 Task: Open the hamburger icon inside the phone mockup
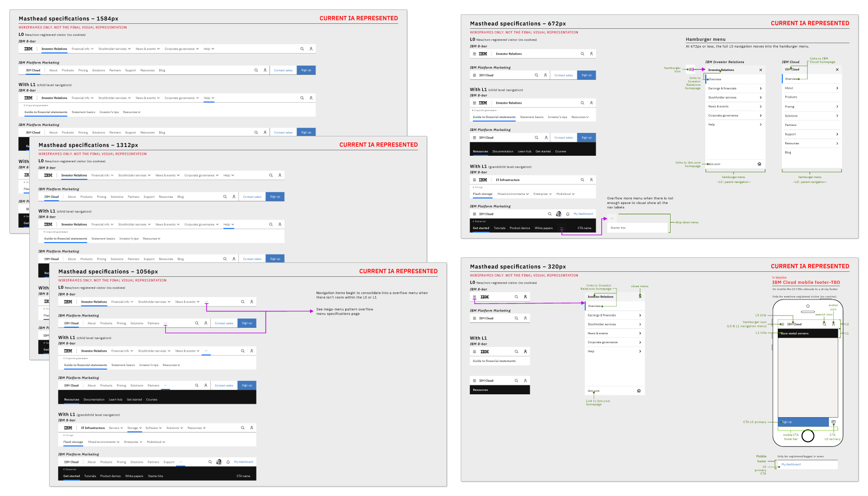[783, 324]
